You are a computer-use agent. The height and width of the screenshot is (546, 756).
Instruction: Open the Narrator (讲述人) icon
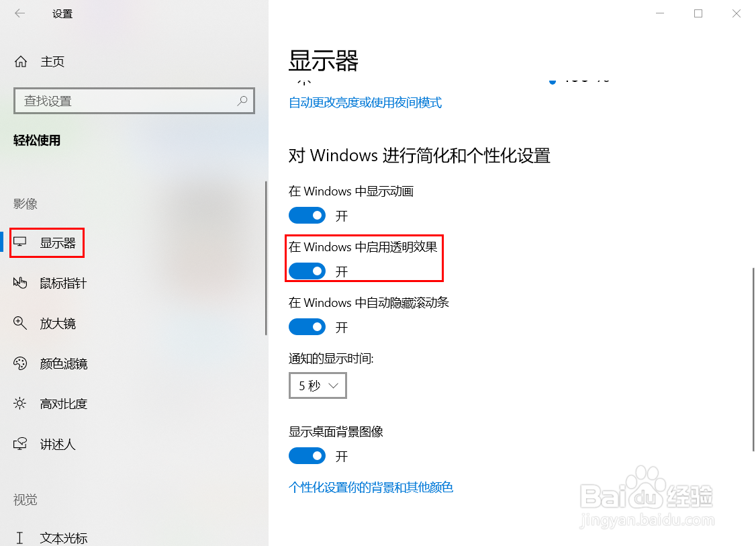click(19, 444)
